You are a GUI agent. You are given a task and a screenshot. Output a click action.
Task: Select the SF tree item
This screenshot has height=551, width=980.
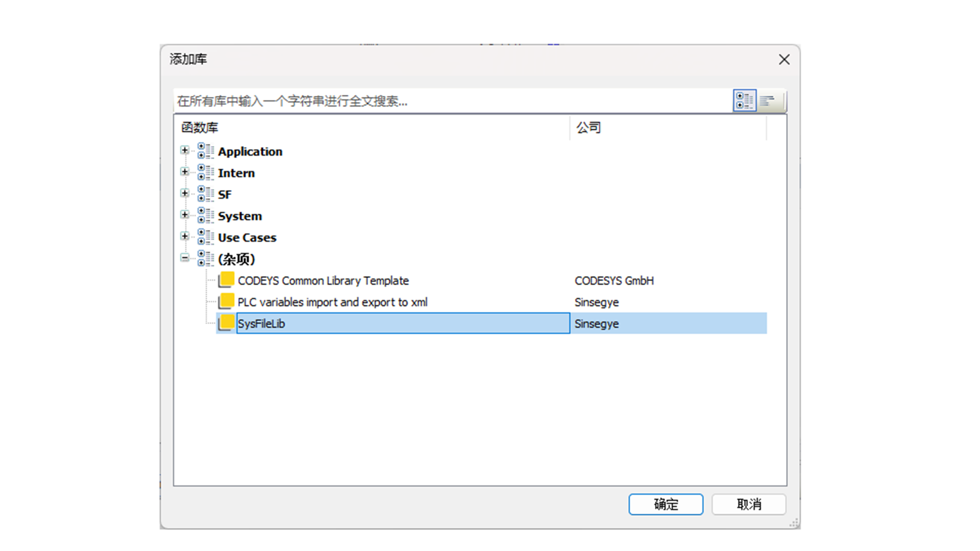click(225, 194)
